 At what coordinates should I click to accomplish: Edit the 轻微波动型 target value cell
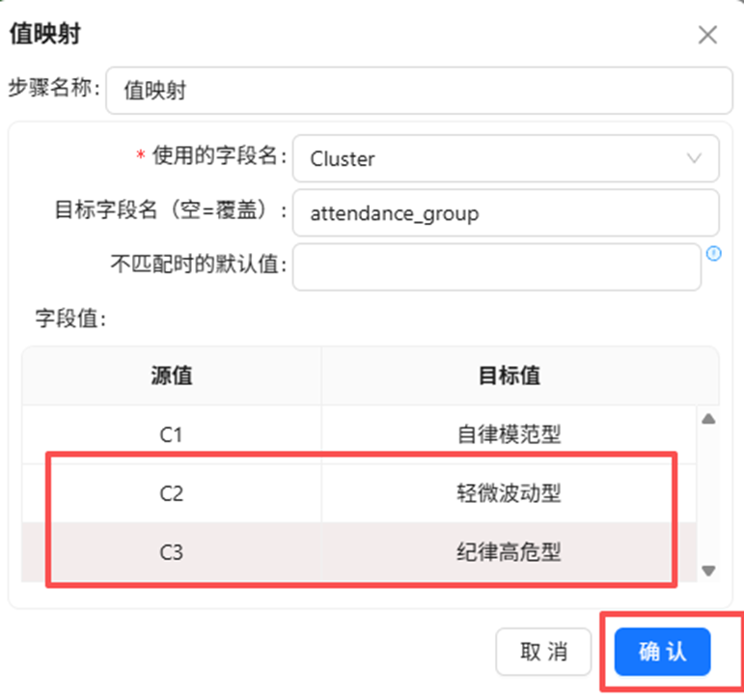coord(509,493)
